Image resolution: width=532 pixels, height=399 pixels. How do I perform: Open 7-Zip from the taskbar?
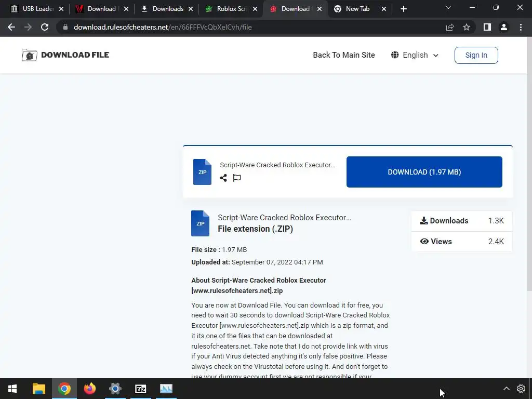[140, 389]
